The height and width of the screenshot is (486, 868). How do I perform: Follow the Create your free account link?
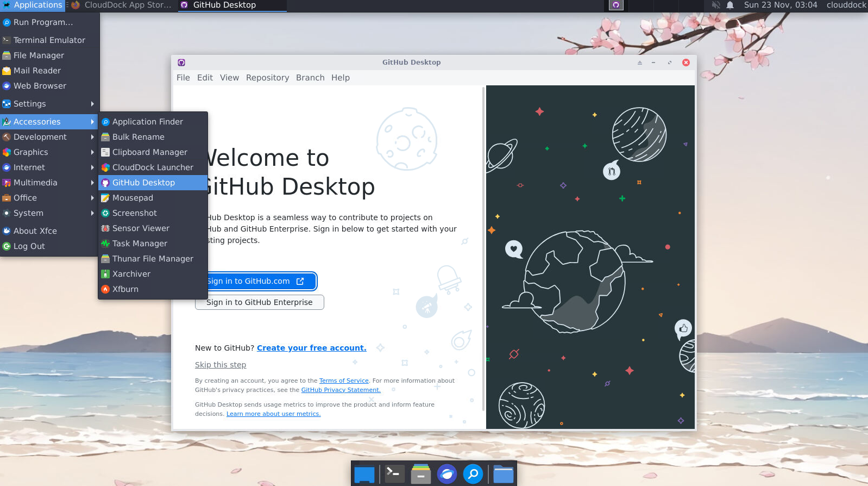[x=311, y=348]
